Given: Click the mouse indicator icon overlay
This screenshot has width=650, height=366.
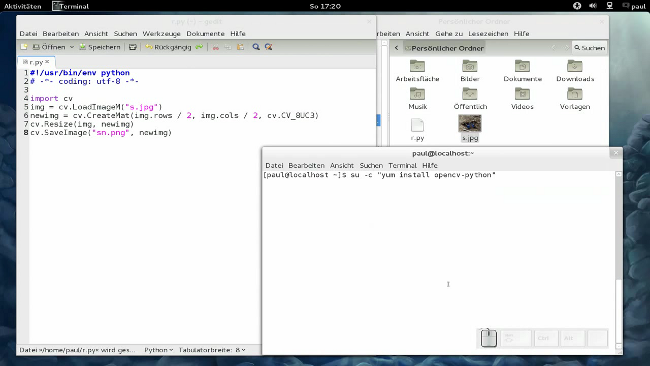Looking at the screenshot, I should 488,338.
